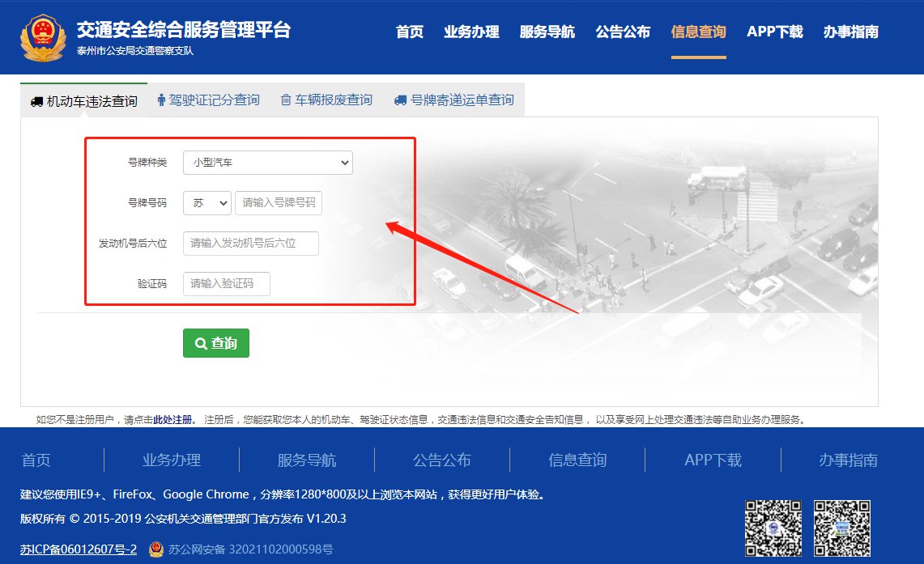The height and width of the screenshot is (564, 924).
Task: Click the police shield icon beside 苏公网安备
Action: coord(155,549)
